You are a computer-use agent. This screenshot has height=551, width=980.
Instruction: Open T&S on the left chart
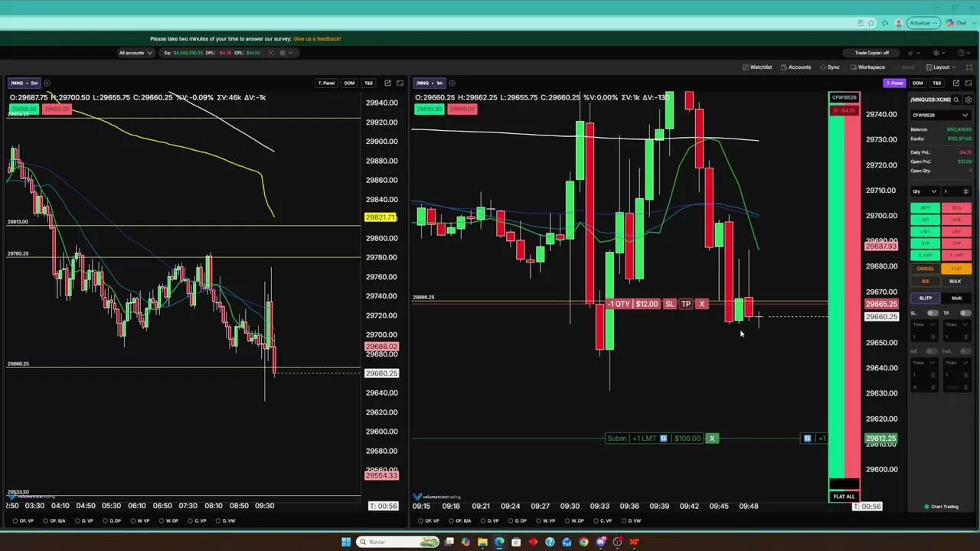pyautogui.click(x=368, y=83)
